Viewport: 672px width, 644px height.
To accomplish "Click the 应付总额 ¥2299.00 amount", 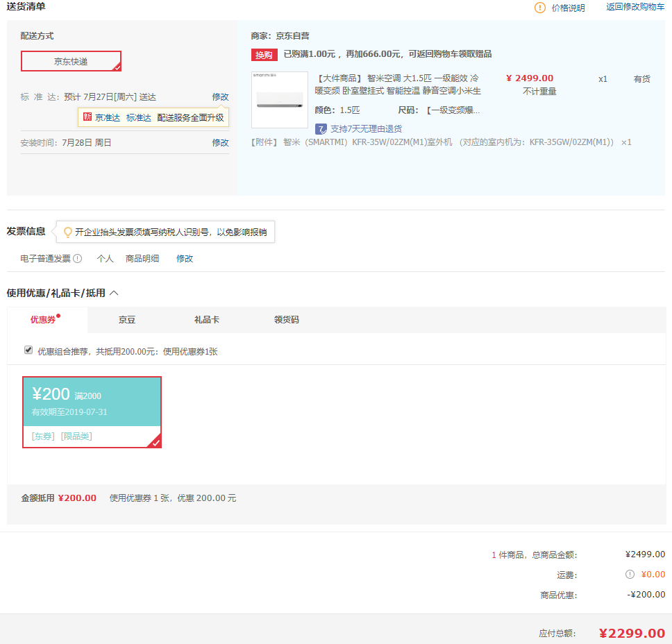I will coord(632,634).
